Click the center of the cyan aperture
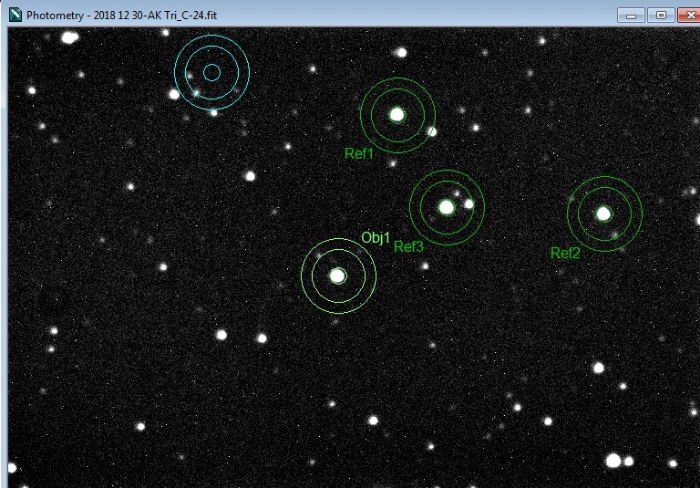This screenshot has width=700, height=488. pyautogui.click(x=211, y=72)
